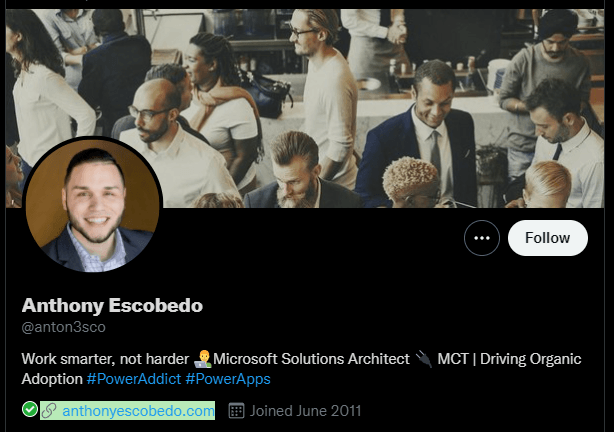Click the @anton3sco handle

[x=63, y=327]
